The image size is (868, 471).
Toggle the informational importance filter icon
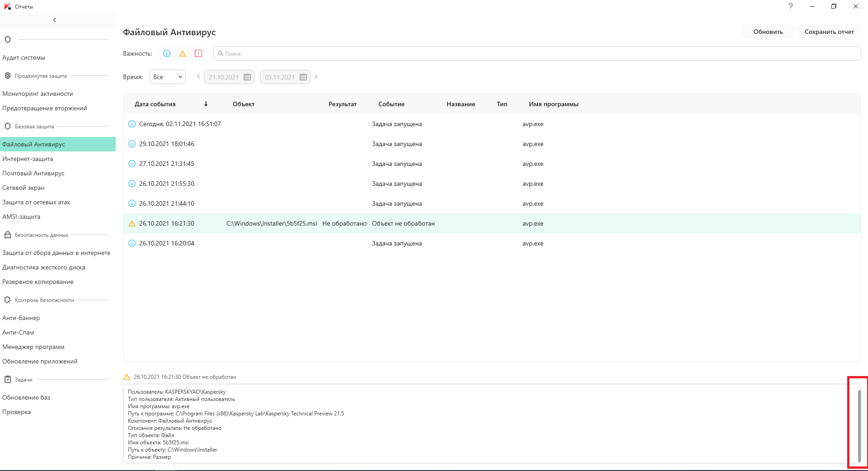click(x=167, y=53)
